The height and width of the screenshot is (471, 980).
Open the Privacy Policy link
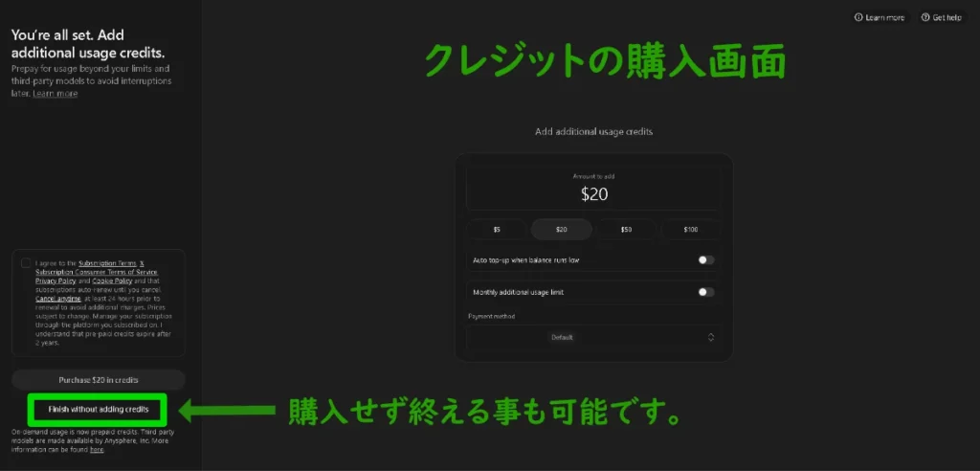point(56,281)
